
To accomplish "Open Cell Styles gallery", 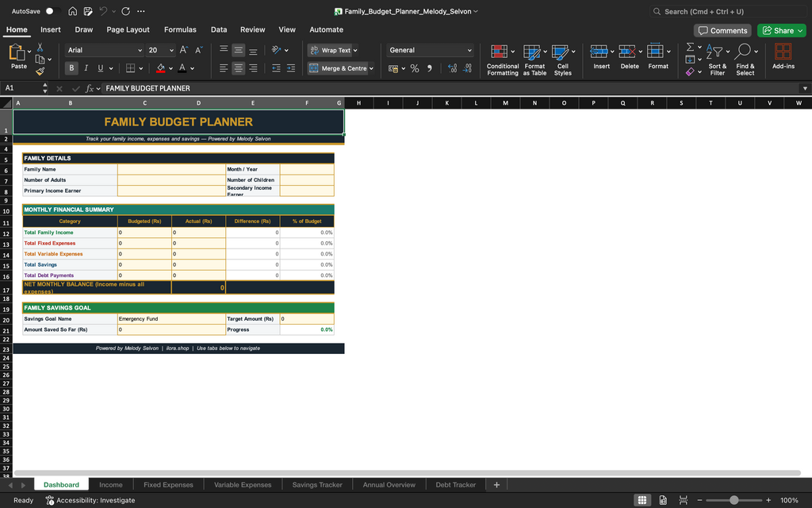I will (563, 60).
